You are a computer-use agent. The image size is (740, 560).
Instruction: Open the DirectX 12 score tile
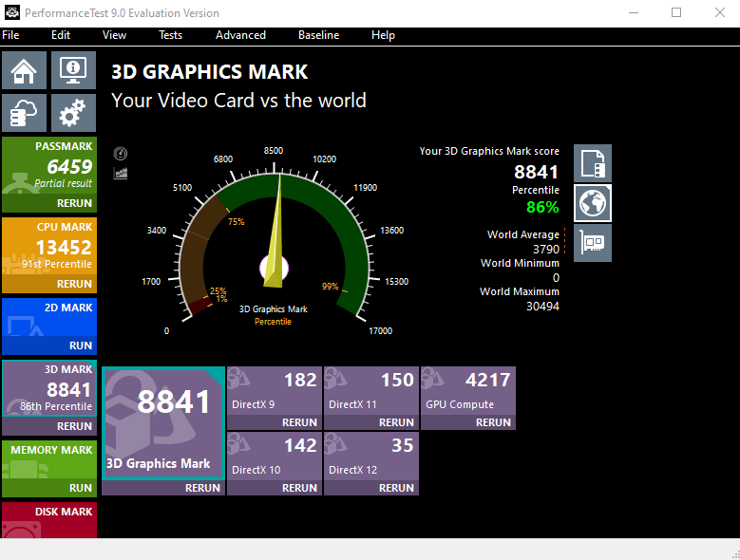coord(371,457)
